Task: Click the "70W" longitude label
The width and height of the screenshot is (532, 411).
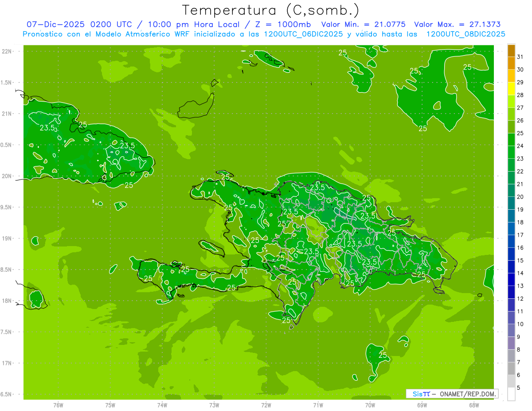Action: point(370,405)
